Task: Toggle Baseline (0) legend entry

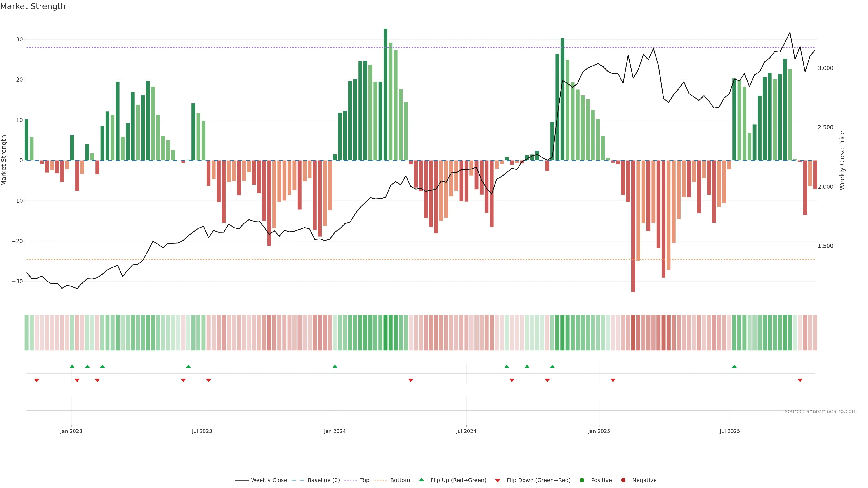Action: tap(323, 480)
